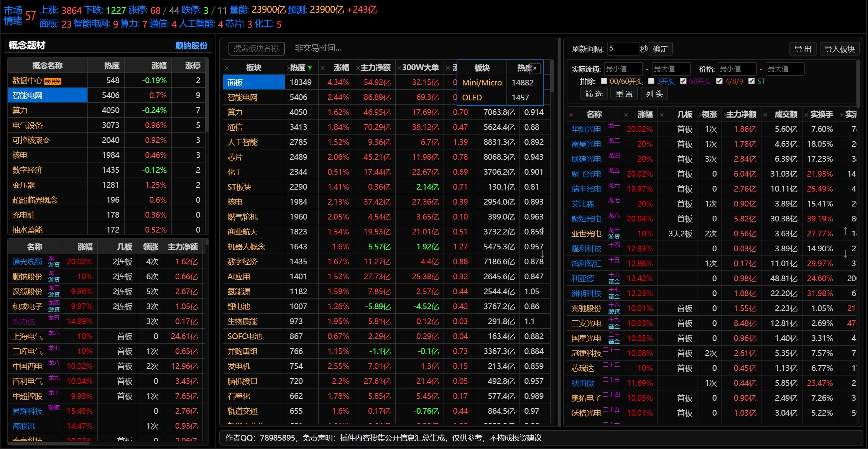Click the 重置 reset button
Image resolution: width=868 pixels, height=449 pixels.
coord(624,94)
